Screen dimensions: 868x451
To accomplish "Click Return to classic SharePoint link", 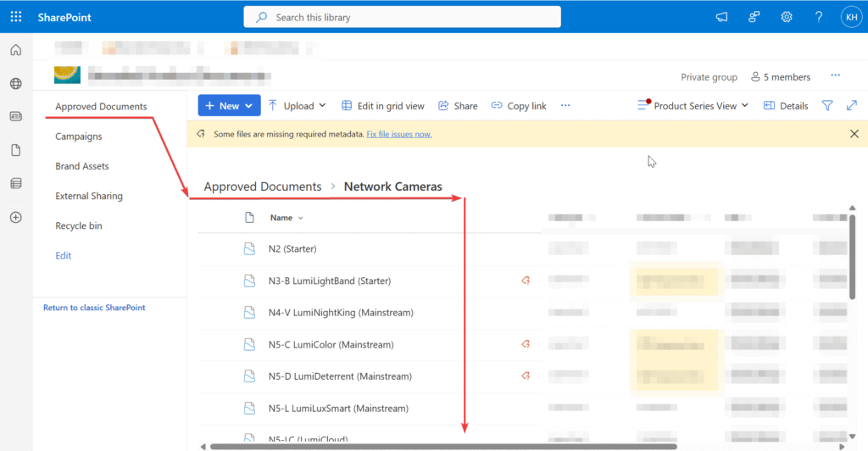I will click(x=94, y=308).
